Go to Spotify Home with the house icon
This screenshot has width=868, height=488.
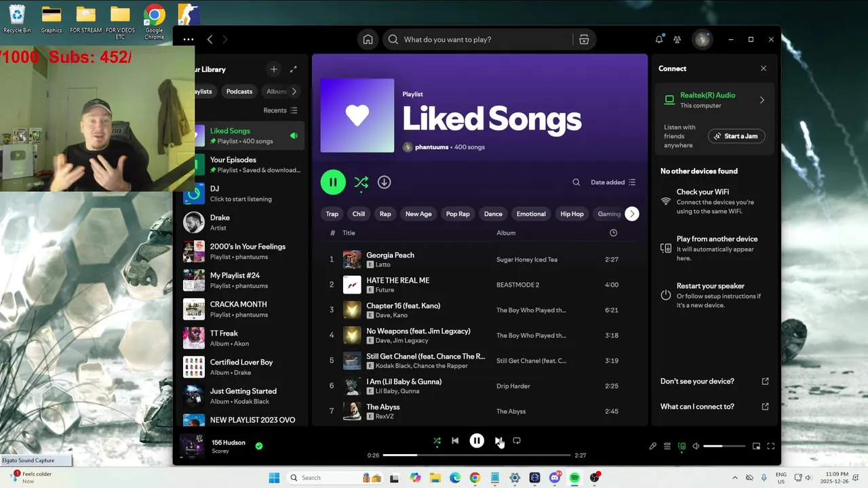tap(368, 39)
